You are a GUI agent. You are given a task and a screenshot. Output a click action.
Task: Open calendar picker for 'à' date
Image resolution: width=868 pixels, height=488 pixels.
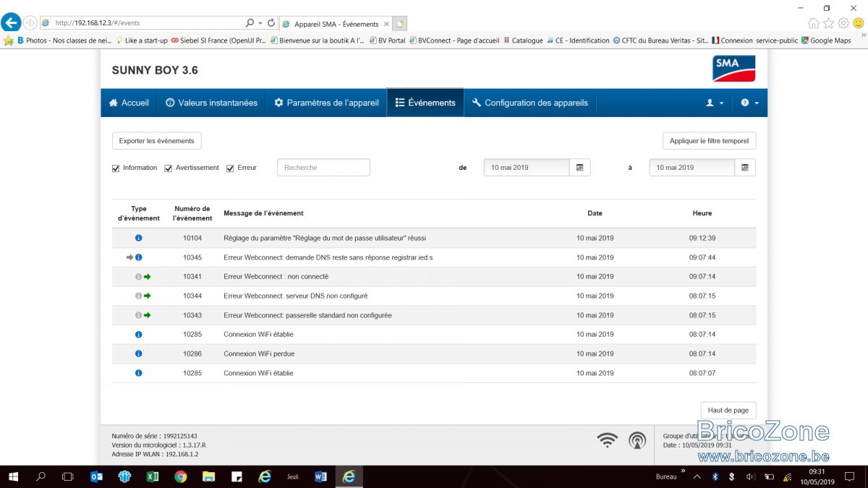pos(745,168)
